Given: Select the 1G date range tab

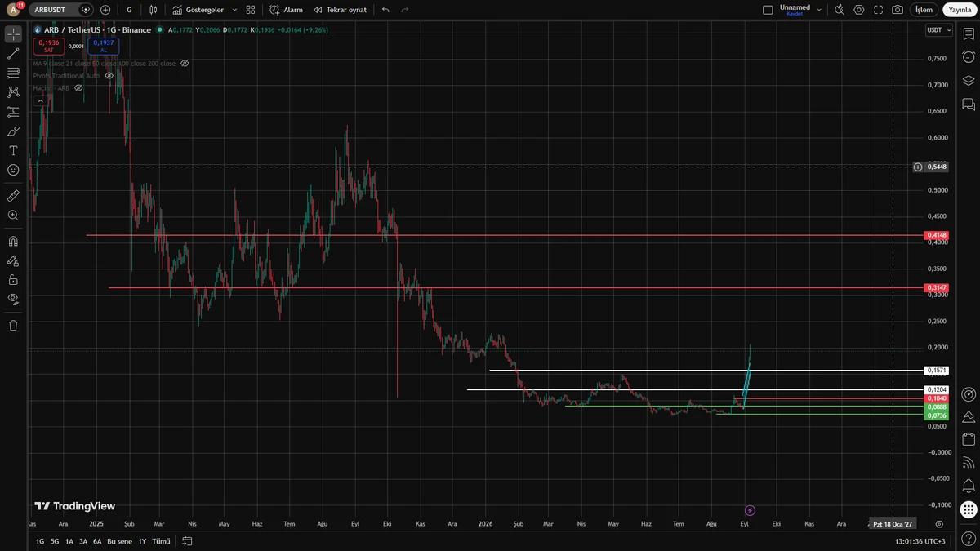Looking at the screenshot, I should [x=40, y=541].
